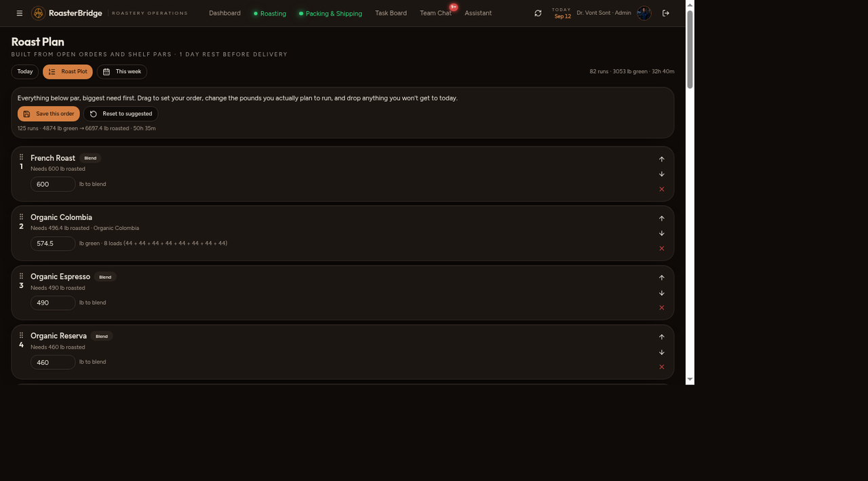
Task: Move Organic Reserva up
Action: 662,337
